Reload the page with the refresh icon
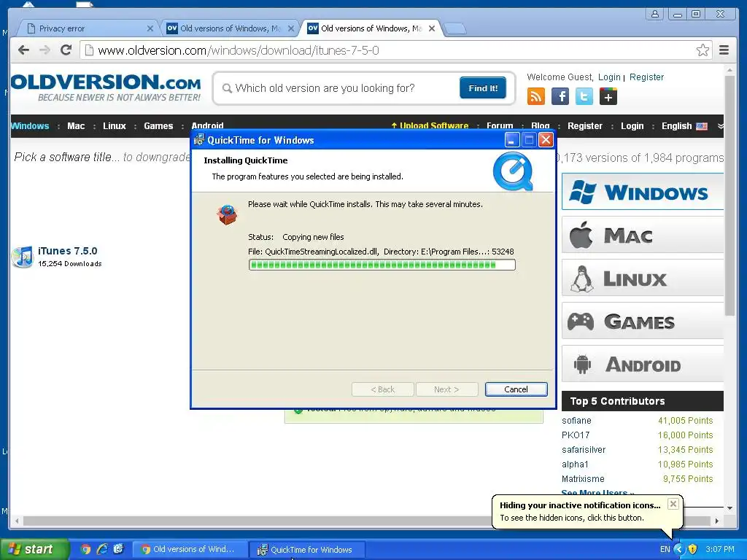This screenshot has width=747, height=560. pos(66,50)
